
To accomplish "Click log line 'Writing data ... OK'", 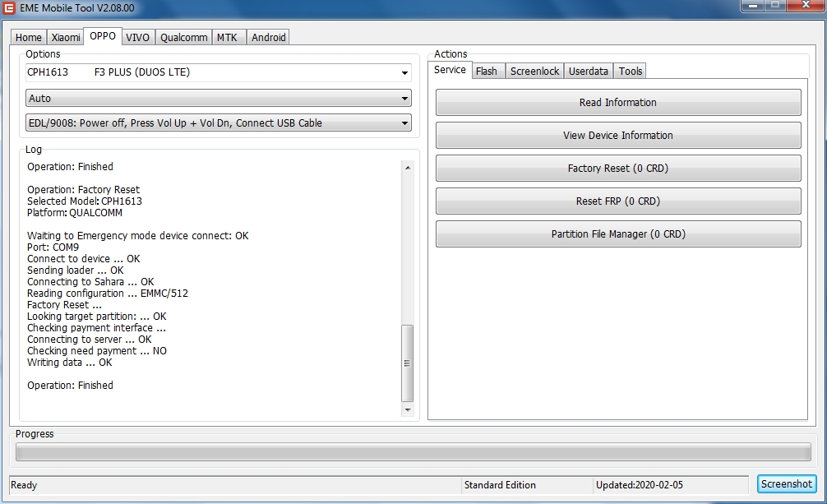I will coord(70,363).
